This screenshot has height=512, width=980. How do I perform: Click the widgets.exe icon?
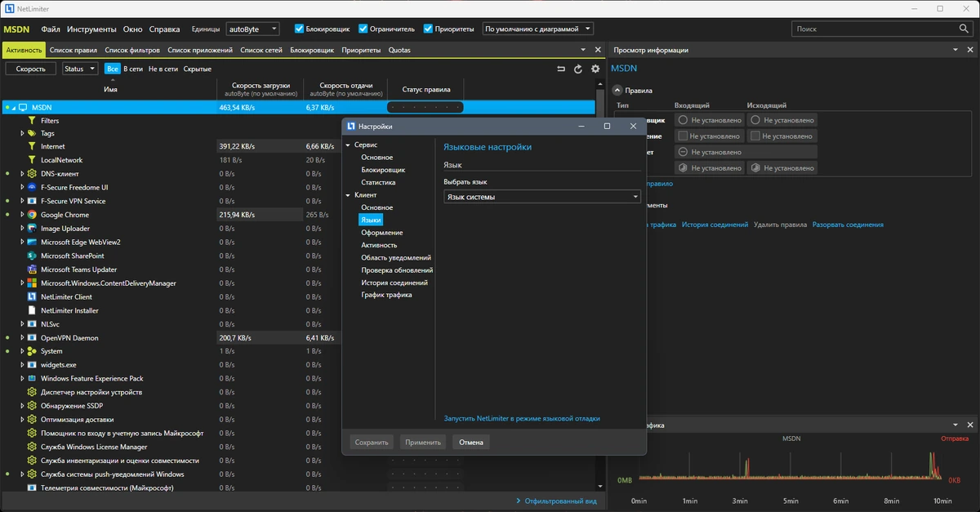(32, 365)
